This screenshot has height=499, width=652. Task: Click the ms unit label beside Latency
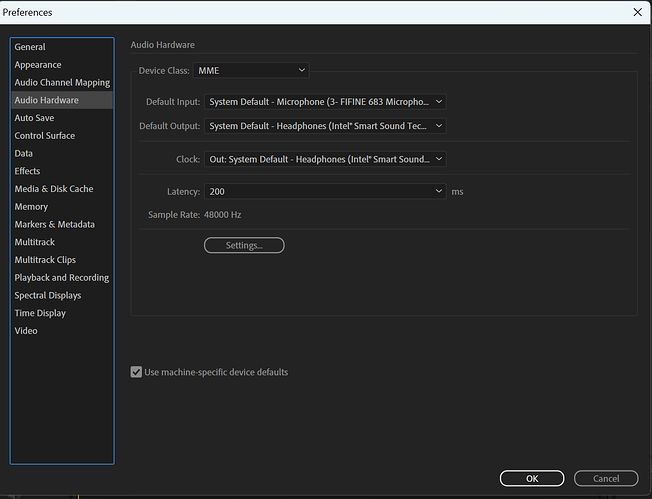[x=457, y=192]
